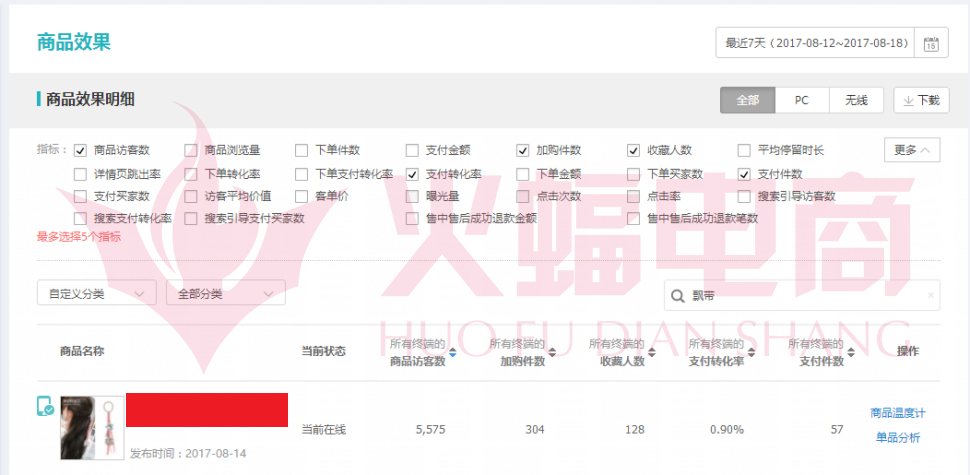Switch to the PC tab
The width and height of the screenshot is (970, 475).
point(801,100)
